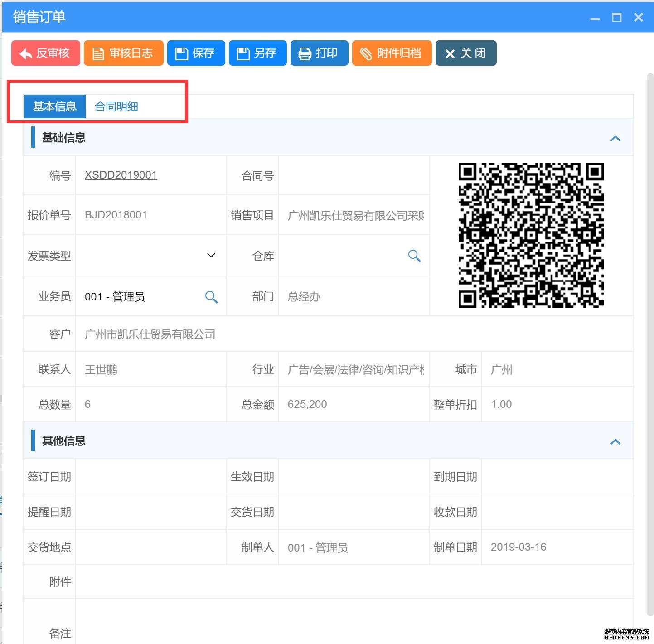Click the 签订日期 date field
The height and width of the screenshot is (644, 654).
pos(150,477)
